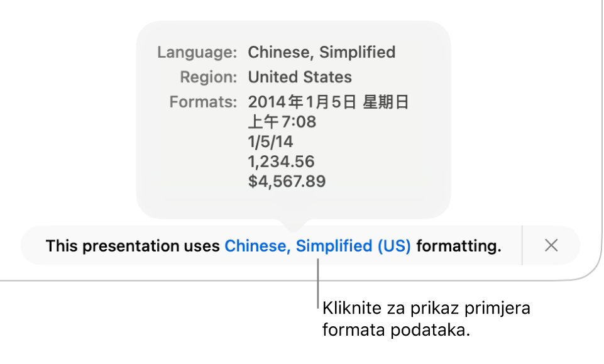Select the "United States" region value
604x364 pixels.
300,77
